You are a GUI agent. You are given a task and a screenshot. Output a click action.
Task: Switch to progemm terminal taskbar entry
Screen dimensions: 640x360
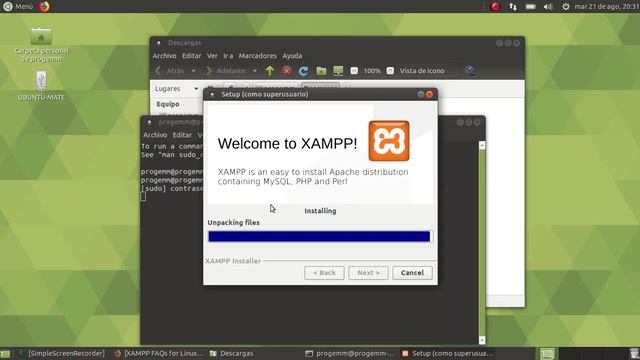point(350,353)
